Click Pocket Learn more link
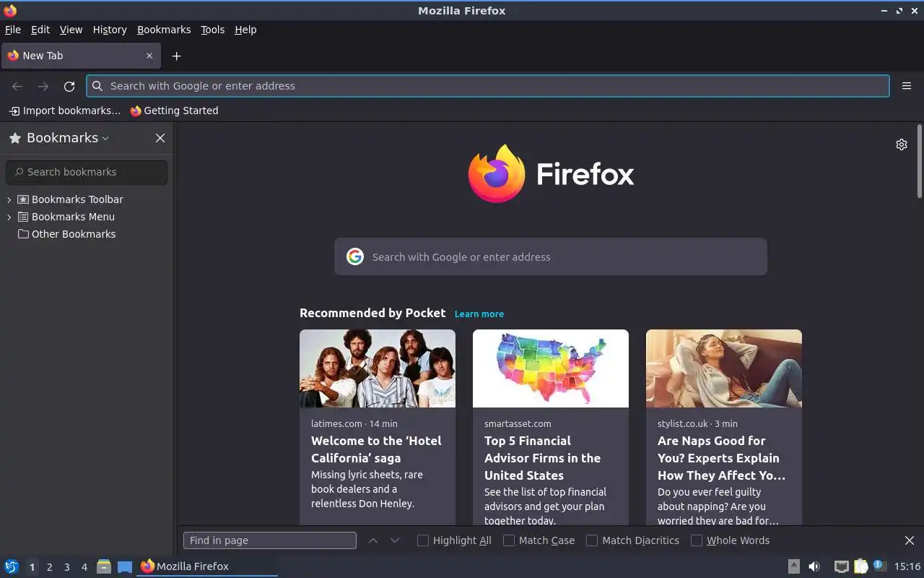Image resolution: width=924 pixels, height=578 pixels. [x=479, y=314]
